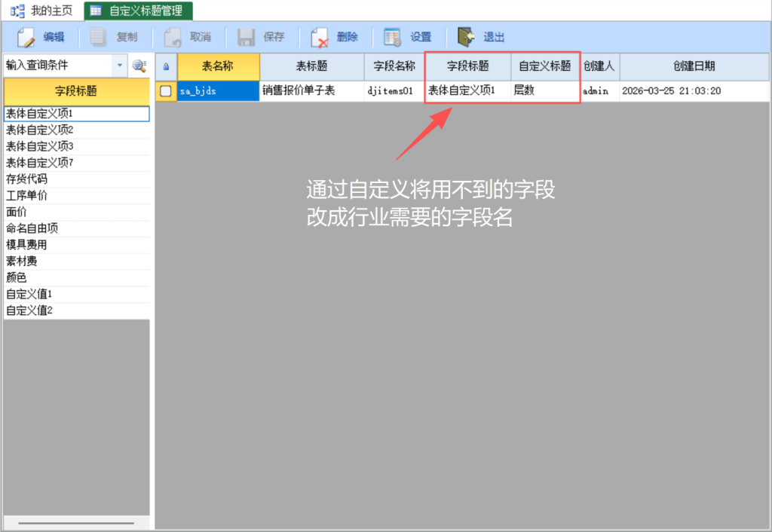Viewport: 772px width, 532px height.
Task: Click the Edit (编辑) pencil icon
Action: click(x=26, y=37)
